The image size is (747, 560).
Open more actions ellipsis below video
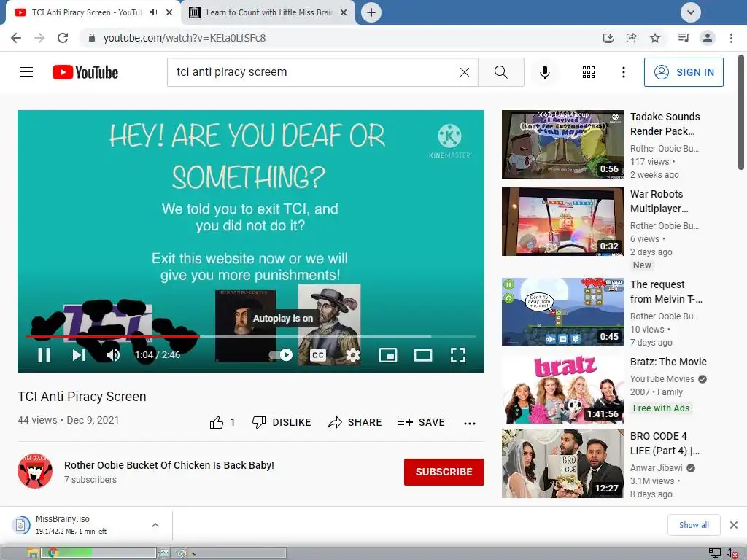470,424
